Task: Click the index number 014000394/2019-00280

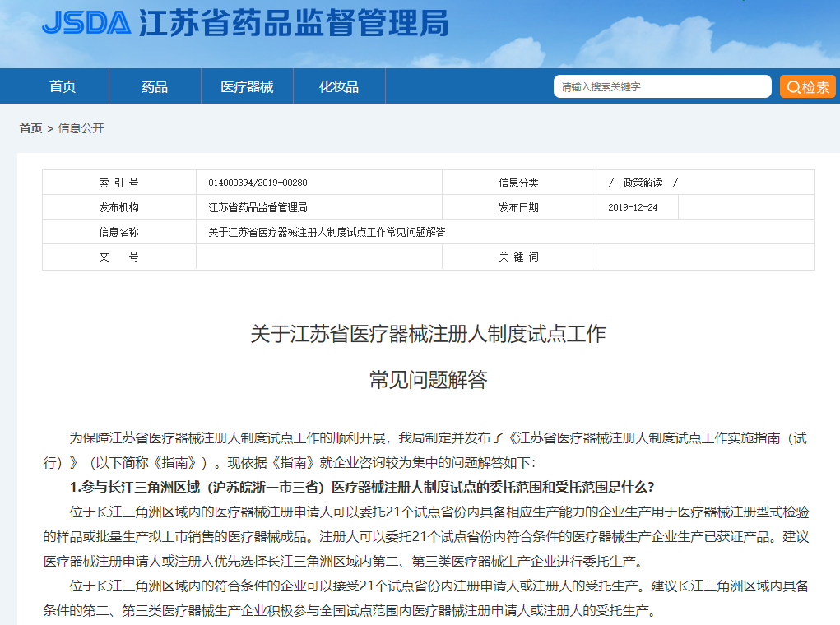Action: tap(258, 183)
